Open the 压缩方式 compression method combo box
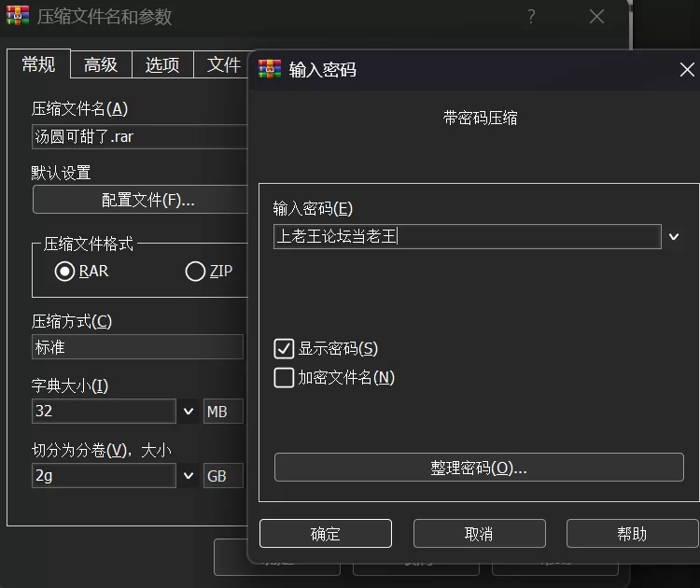 click(x=137, y=347)
